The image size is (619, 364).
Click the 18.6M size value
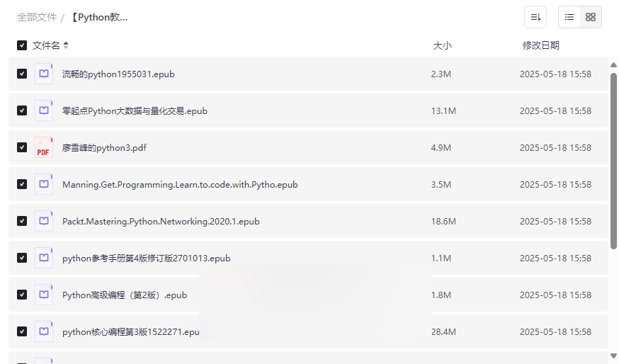(443, 222)
